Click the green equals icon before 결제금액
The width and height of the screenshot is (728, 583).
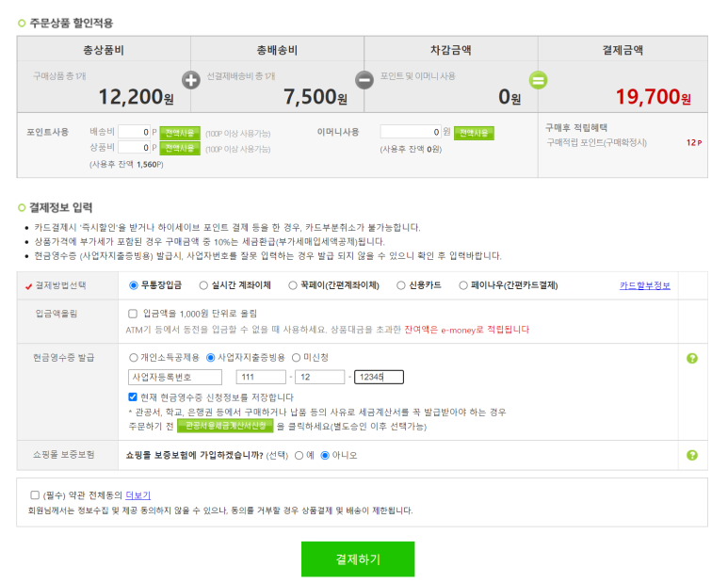tap(538, 80)
